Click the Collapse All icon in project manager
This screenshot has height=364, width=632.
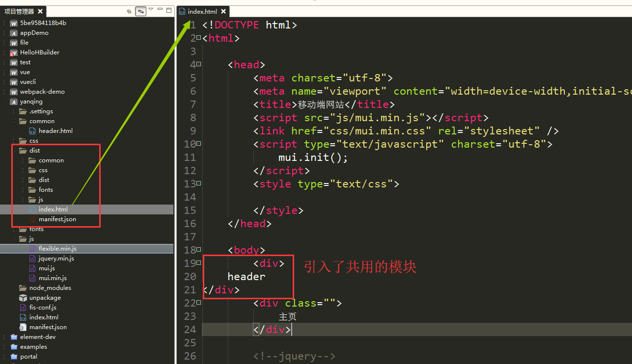pos(129,11)
